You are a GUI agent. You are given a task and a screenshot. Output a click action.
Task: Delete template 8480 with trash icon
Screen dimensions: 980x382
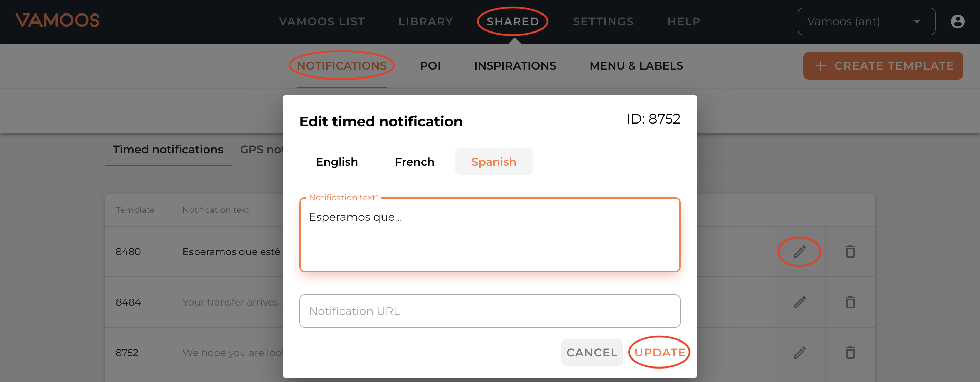850,251
